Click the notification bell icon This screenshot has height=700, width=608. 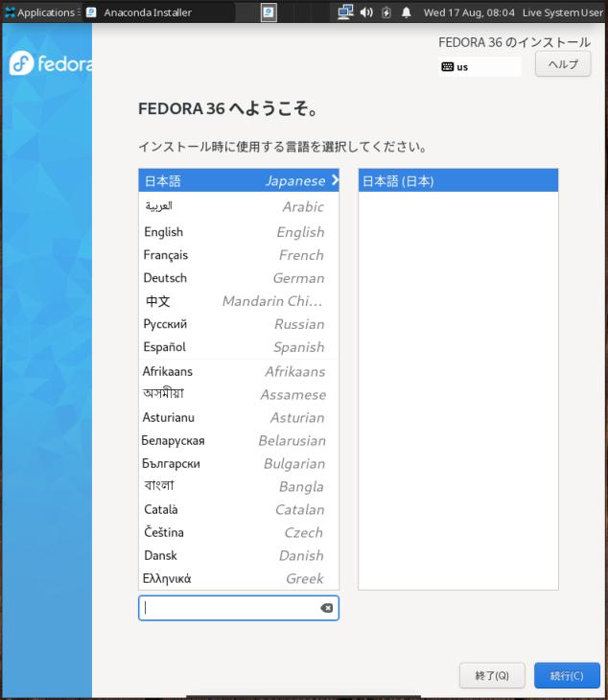tap(407, 12)
